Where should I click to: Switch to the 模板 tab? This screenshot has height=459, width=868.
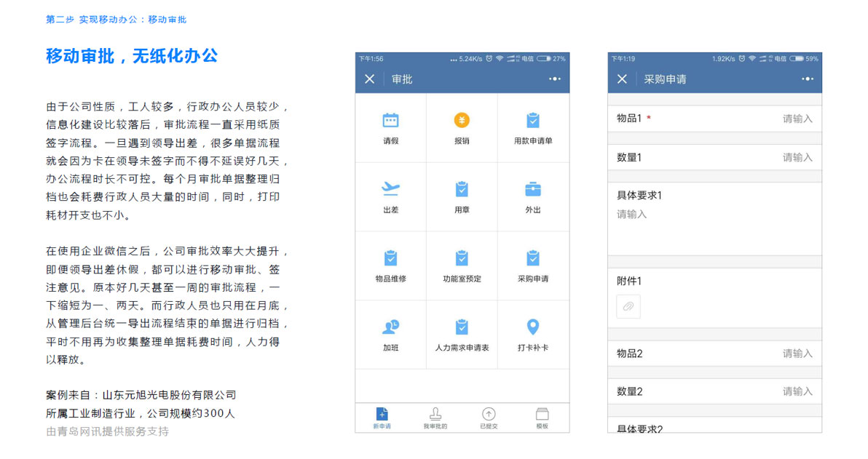coord(542,418)
